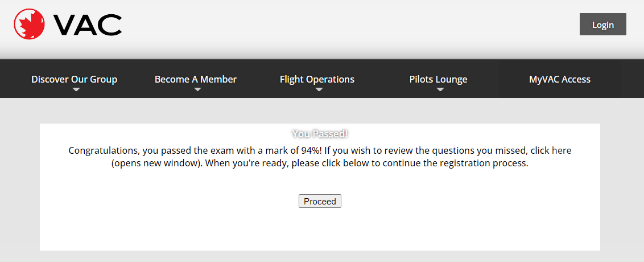This screenshot has height=262, width=644.
Task: Click the blank area below the Proceed button
Action: [320, 230]
